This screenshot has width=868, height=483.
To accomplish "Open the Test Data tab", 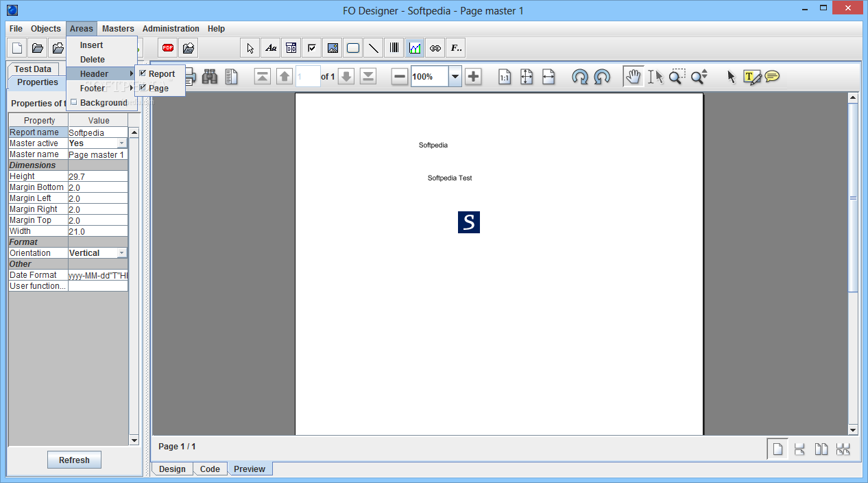I will 33,69.
